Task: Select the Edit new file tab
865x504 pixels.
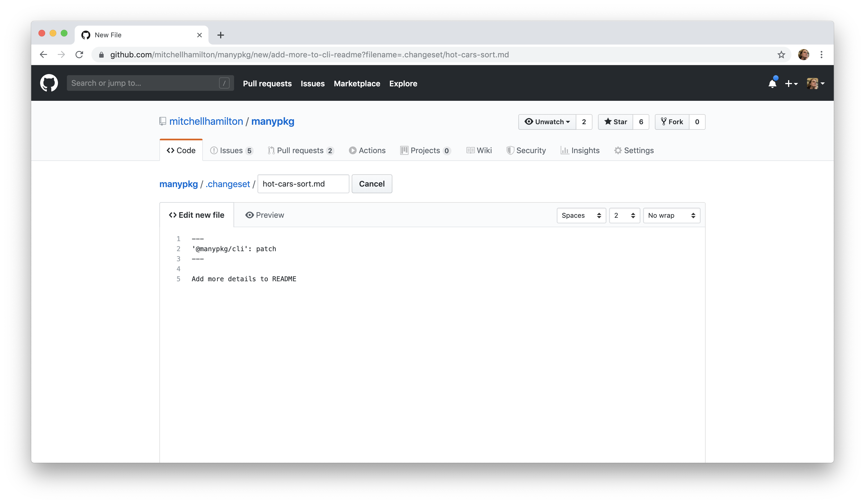Action: click(197, 215)
